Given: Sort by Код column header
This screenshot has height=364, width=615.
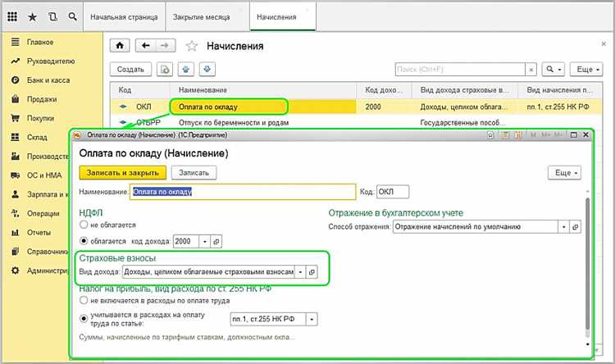Looking at the screenshot, I should [140, 90].
